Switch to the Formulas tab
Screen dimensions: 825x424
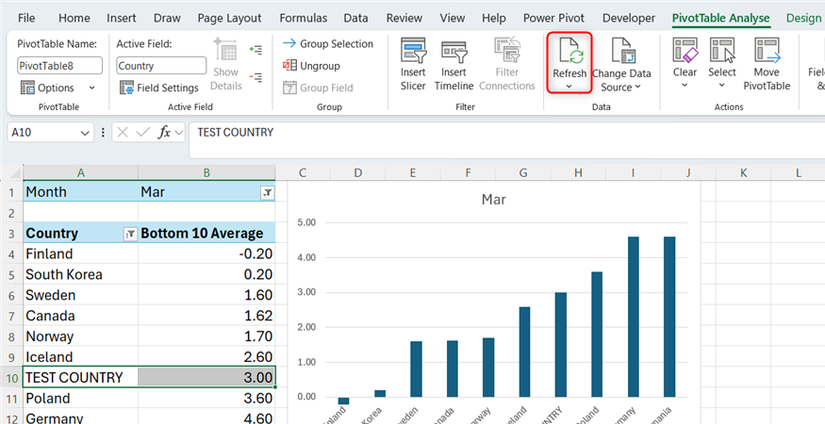pyautogui.click(x=303, y=18)
